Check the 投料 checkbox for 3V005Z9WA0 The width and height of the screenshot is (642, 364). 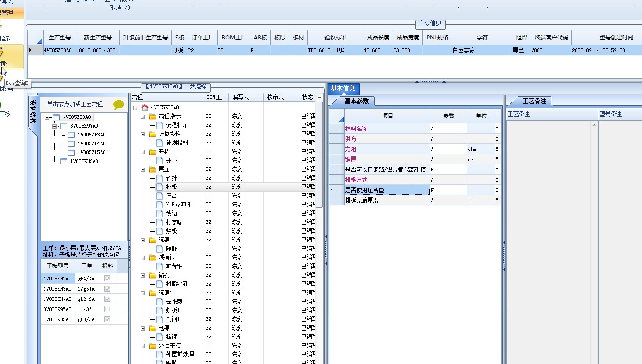tap(108, 309)
